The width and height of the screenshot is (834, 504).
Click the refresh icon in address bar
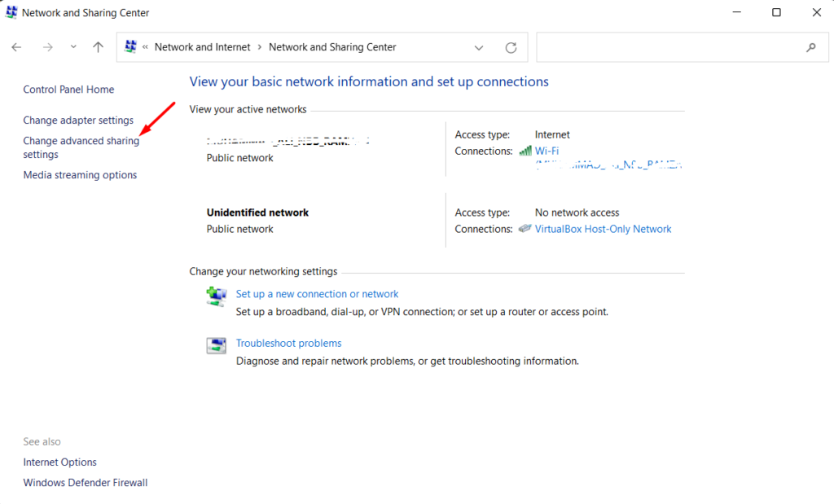[511, 47]
